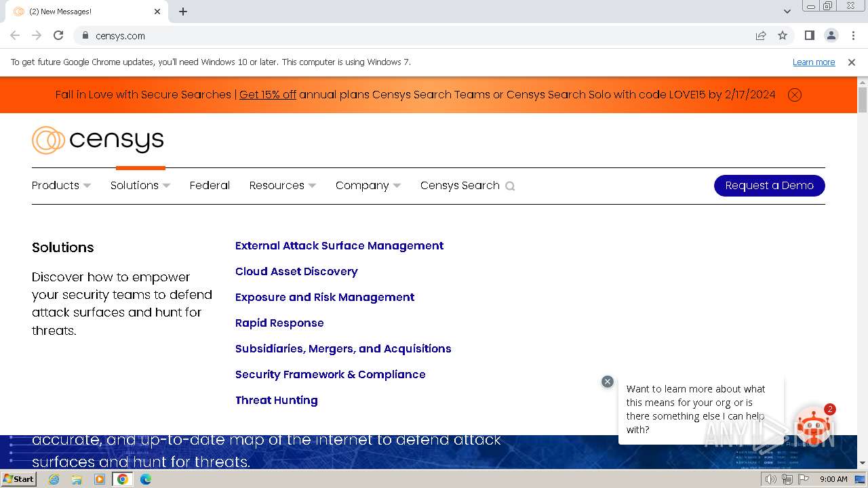
Task: Reload the censys.com page
Action: (x=58, y=35)
